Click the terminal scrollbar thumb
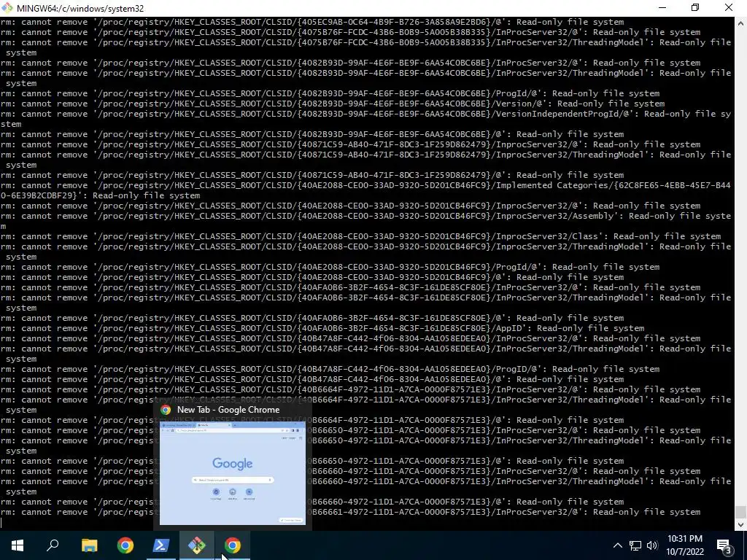This screenshot has width=747, height=560. (x=741, y=513)
